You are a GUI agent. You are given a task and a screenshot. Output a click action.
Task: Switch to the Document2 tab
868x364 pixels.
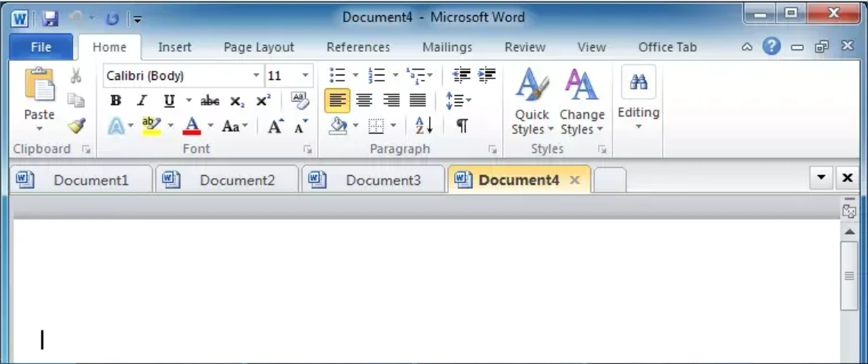[227, 180]
